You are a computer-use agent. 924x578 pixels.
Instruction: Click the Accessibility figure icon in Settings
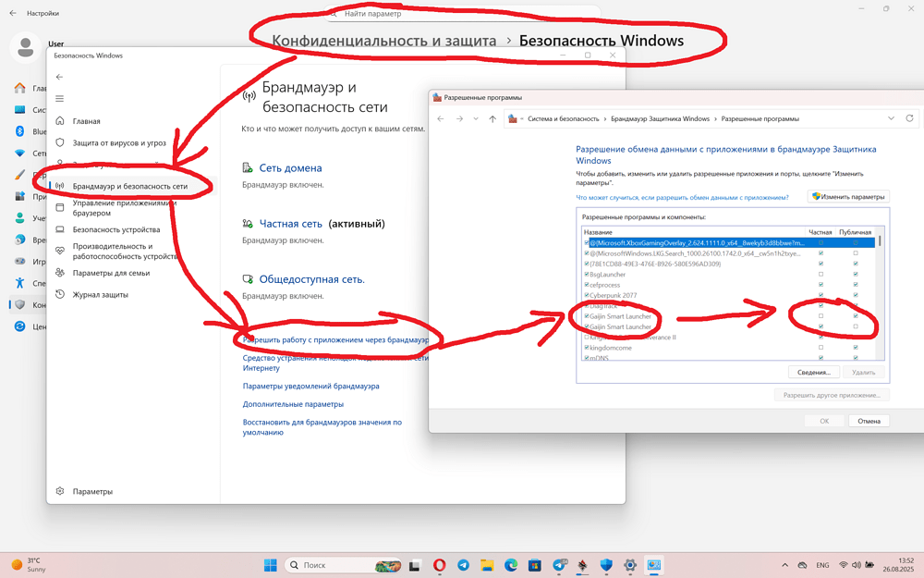[19, 282]
